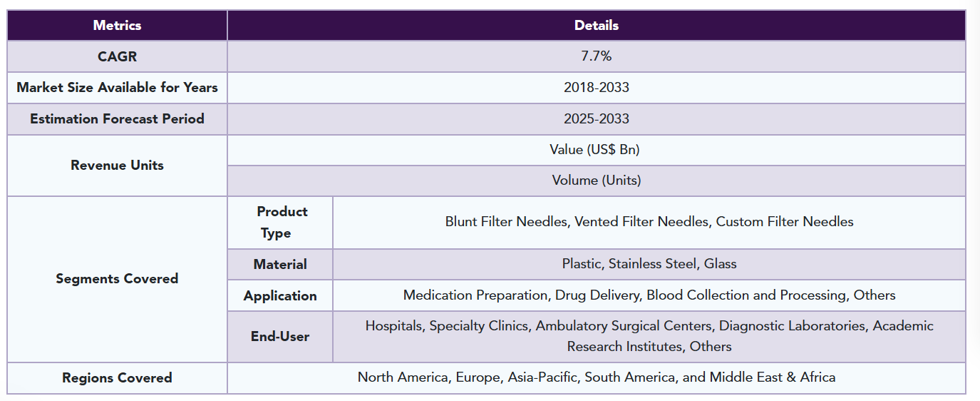The image size is (980, 401).
Task: Select the CAGR row label
Action: (x=117, y=56)
